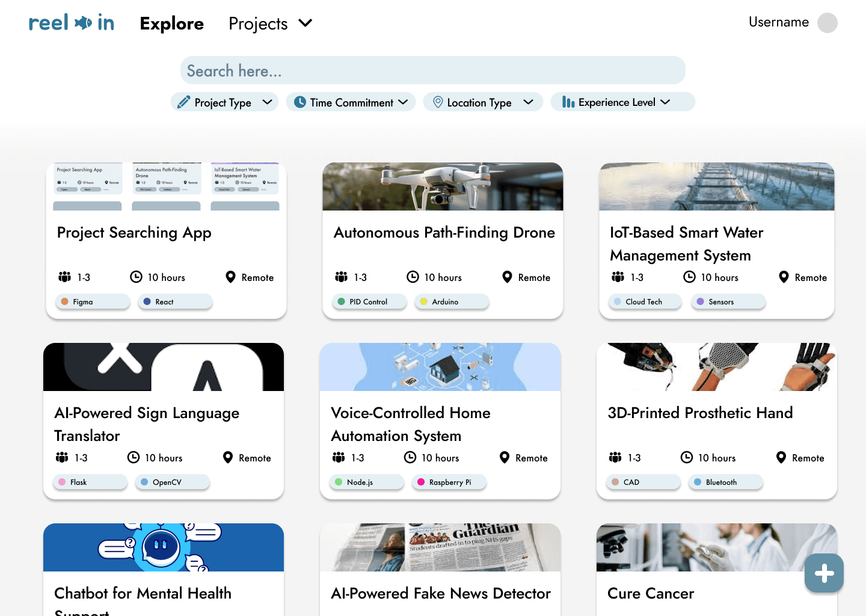Open the Time Commitment filter dropdown
The width and height of the screenshot is (866, 616).
click(351, 102)
